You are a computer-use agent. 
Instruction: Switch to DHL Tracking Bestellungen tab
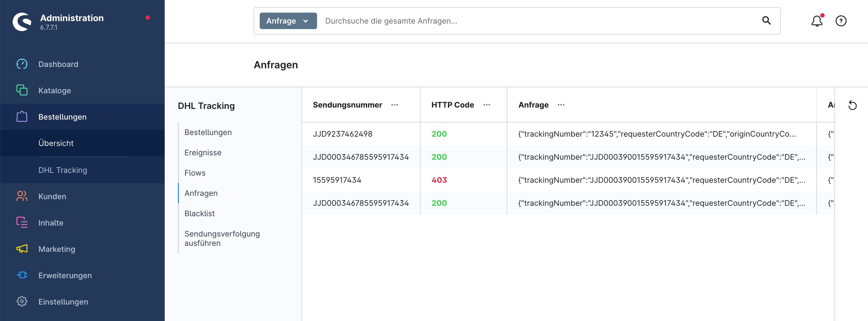pyautogui.click(x=208, y=132)
